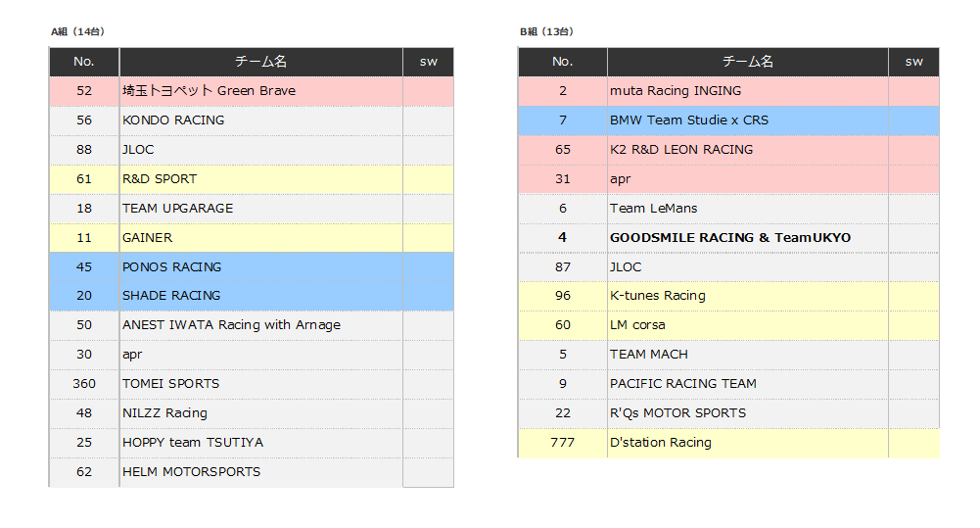Click the D'station Racing team name
Screen dimensions: 980x528
660,443
